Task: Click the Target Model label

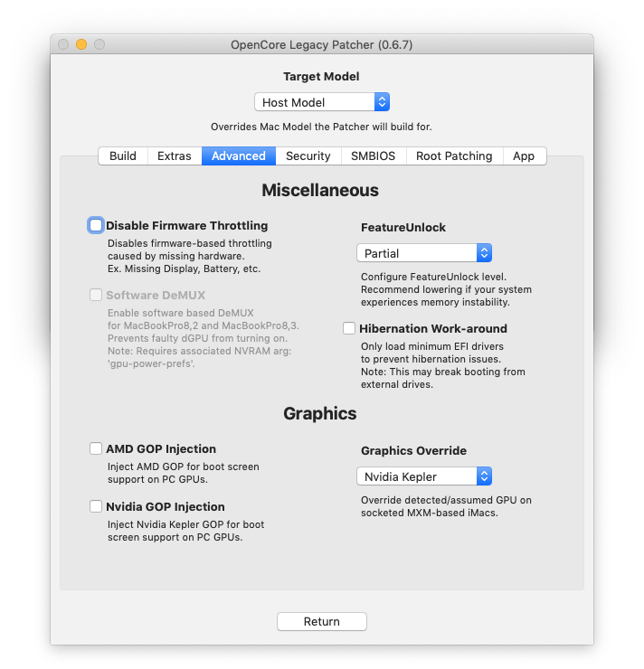Action: pyautogui.click(x=321, y=76)
